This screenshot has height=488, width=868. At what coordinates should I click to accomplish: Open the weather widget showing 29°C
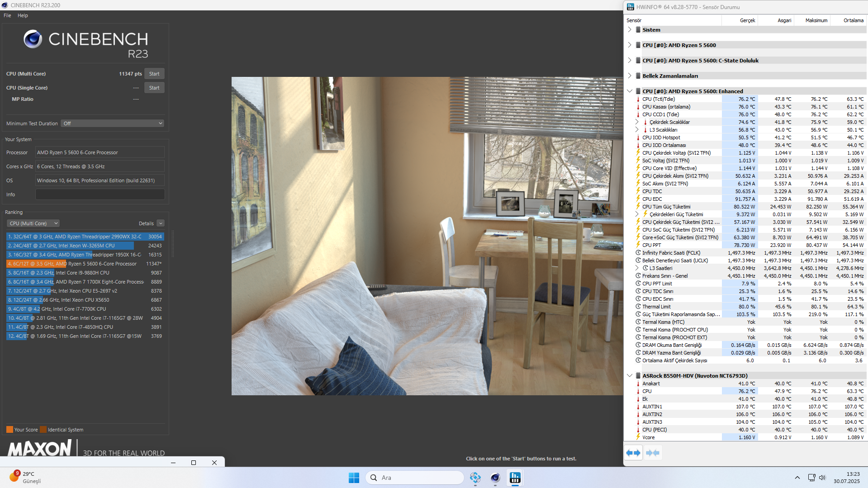point(26,477)
